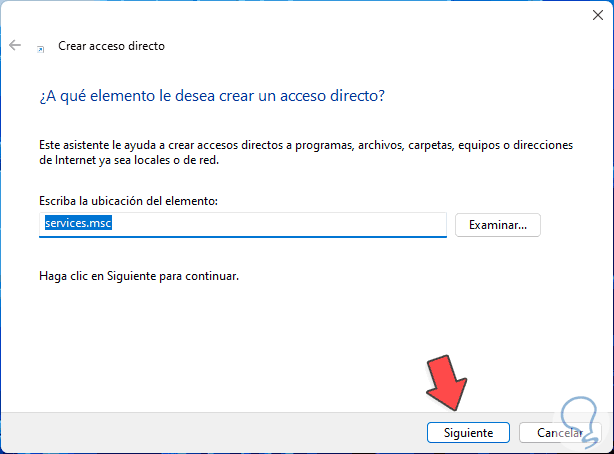Click the back arrow in the wizard header
Screen dimensions: 614x454
pyautogui.click(x=14, y=46)
